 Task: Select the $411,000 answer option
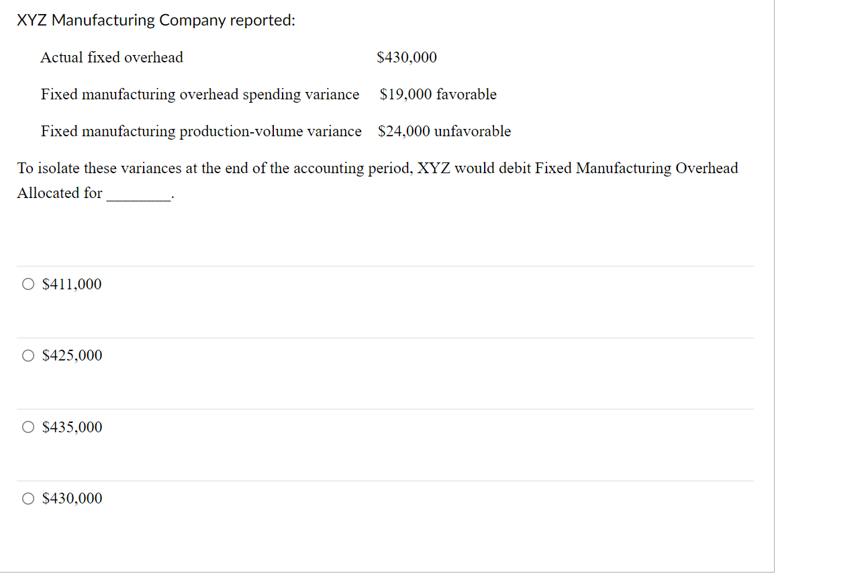point(28,284)
